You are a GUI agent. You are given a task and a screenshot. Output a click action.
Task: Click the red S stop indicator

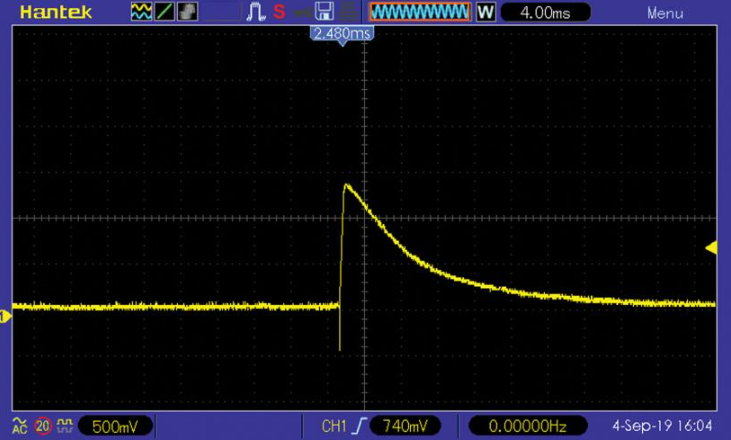coord(278,13)
